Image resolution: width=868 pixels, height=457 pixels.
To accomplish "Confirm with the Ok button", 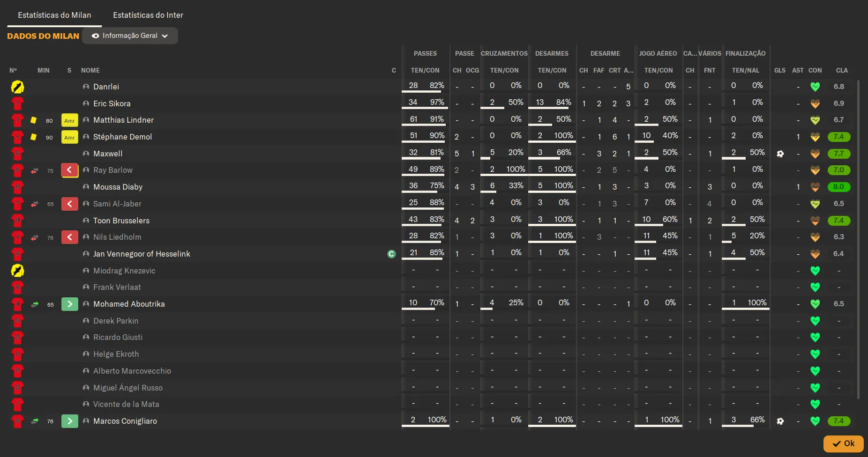I will tap(844, 443).
